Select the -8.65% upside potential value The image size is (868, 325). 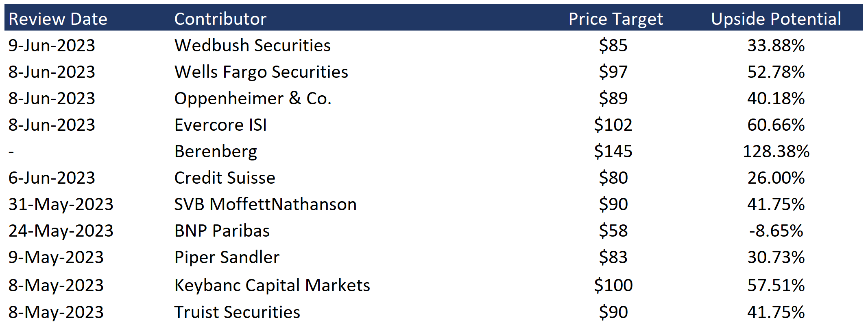(x=776, y=231)
